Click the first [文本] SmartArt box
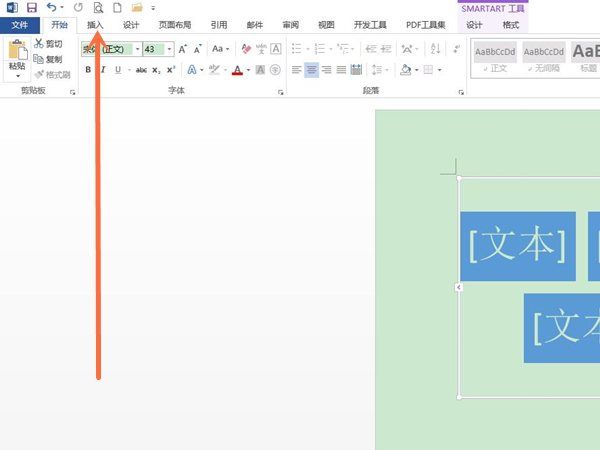 pyautogui.click(x=517, y=246)
